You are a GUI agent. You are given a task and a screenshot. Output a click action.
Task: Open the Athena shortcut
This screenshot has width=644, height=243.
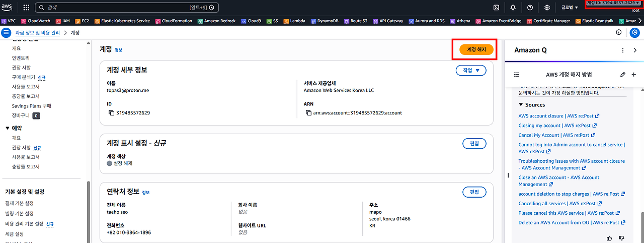(x=460, y=21)
